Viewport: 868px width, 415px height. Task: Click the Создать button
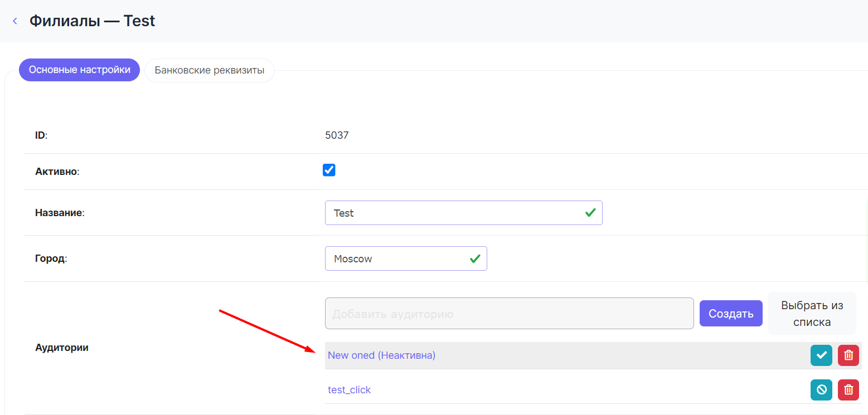[x=731, y=314]
